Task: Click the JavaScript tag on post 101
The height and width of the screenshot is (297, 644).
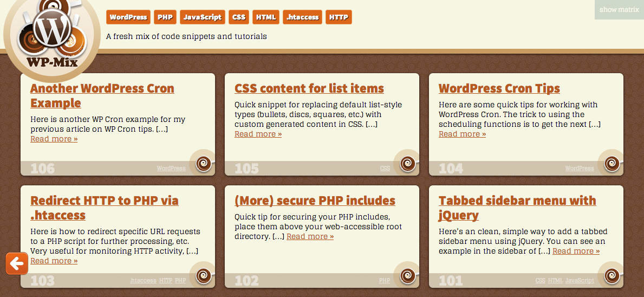Action: click(580, 281)
